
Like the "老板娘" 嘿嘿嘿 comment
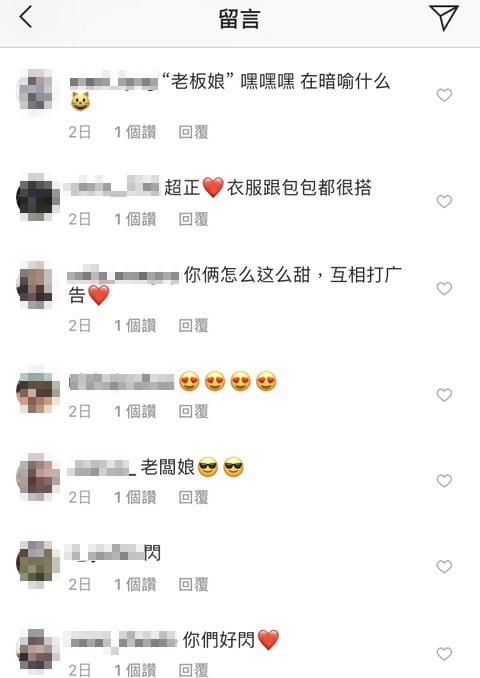coord(444,95)
